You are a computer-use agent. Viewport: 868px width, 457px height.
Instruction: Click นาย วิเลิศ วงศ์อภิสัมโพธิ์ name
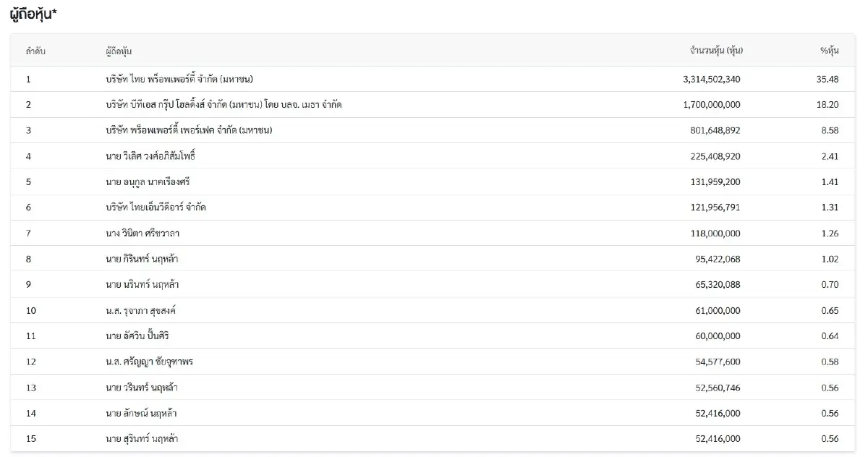coord(150,156)
